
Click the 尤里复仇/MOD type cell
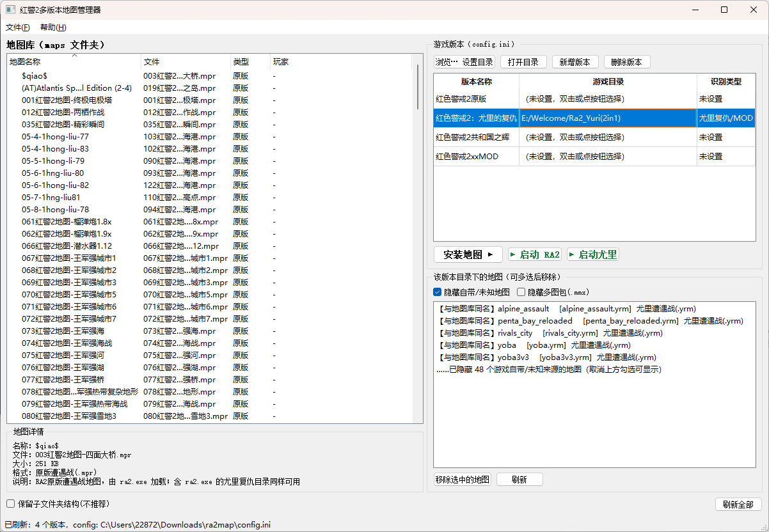click(726, 118)
